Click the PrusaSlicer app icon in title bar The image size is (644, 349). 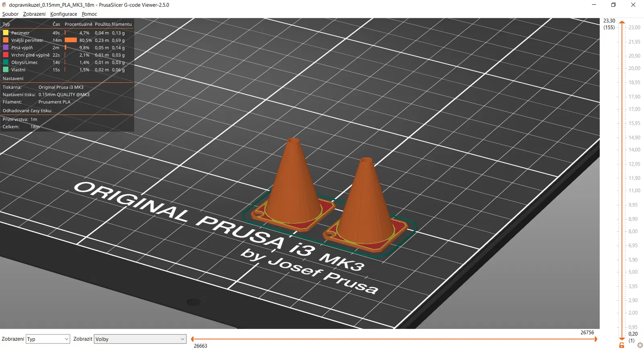[x=4, y=5]
